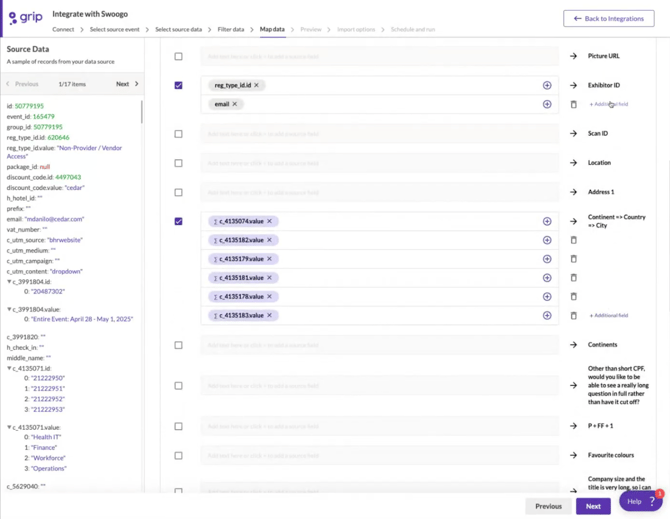Remove the email chip
This screenshot has width=670, height=519.
coord(235,104)
